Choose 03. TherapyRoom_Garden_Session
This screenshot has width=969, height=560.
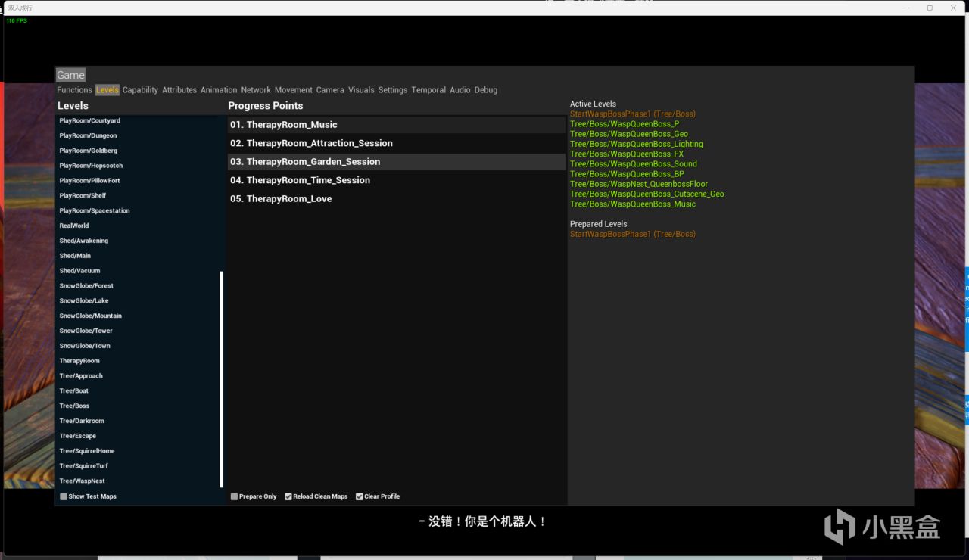click(x=397, y=162)
